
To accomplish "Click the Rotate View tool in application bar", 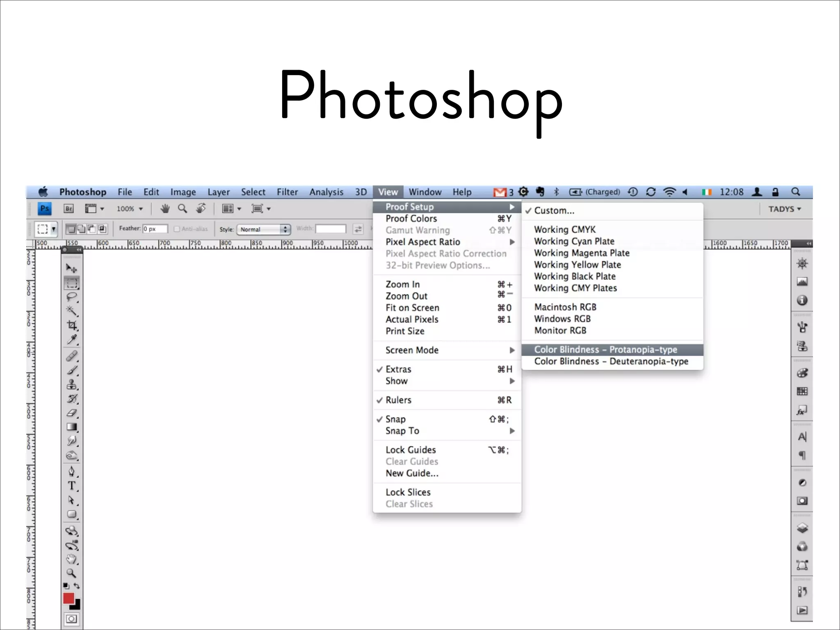I will [201, 209].
